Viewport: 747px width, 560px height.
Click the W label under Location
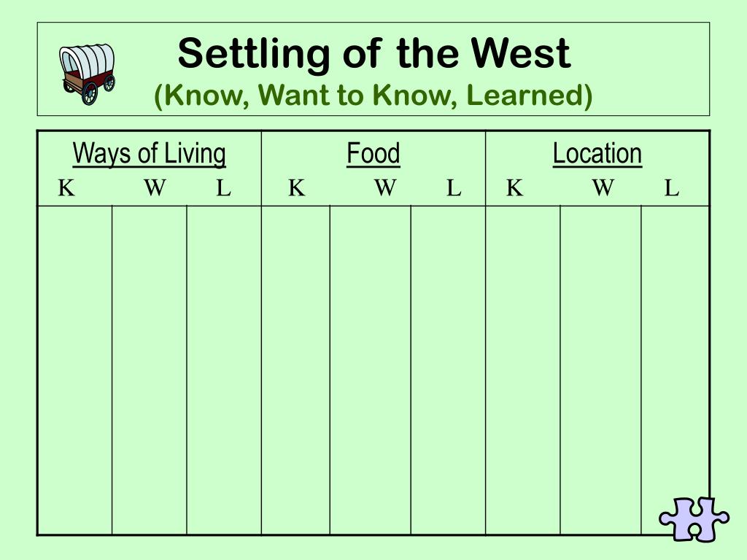pos(603,187)
